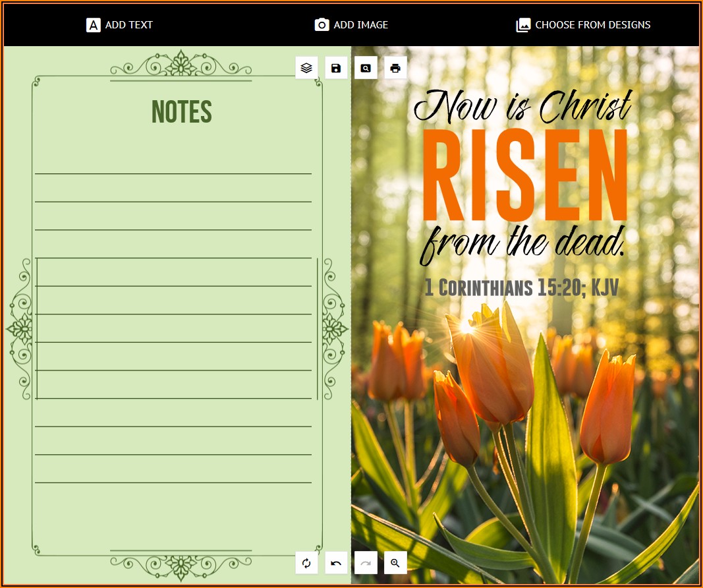Zoom in with the magnifier plus icon

[x=395, y=563]
